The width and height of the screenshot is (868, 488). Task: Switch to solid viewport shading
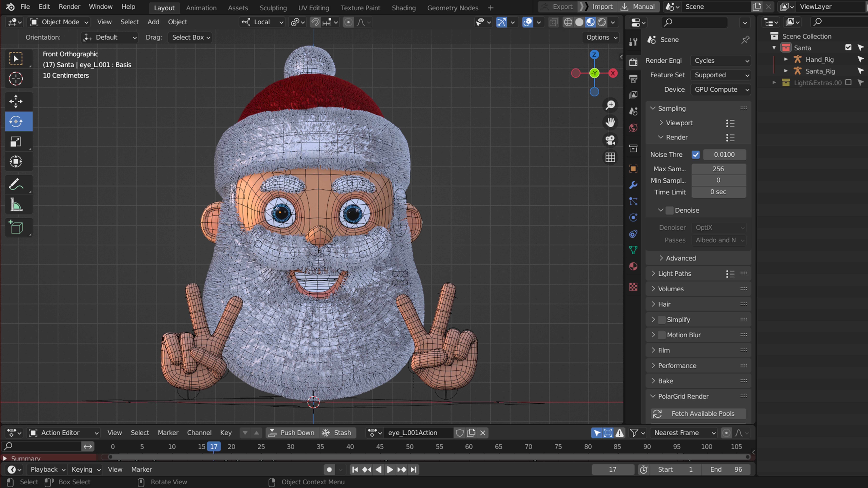point(579,22)
